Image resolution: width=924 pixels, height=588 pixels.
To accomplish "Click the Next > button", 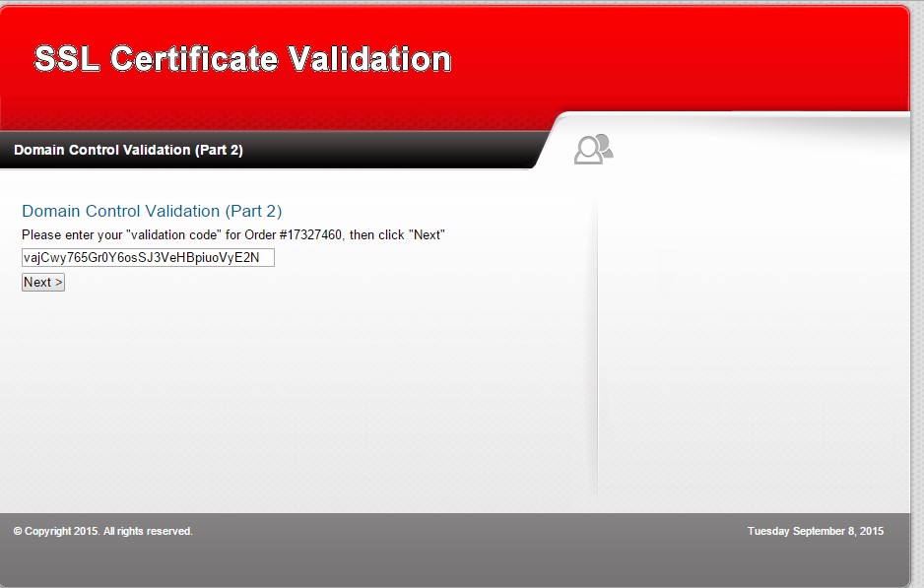I will [x=43, y=283].
